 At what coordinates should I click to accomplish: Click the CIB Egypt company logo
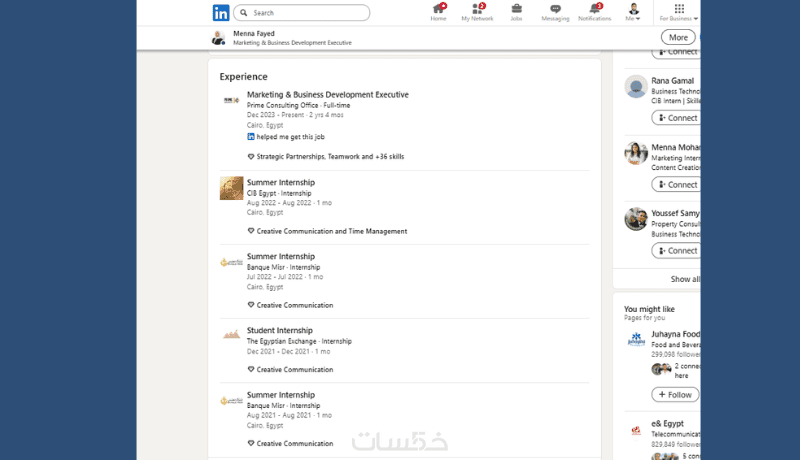click(232, 188)
